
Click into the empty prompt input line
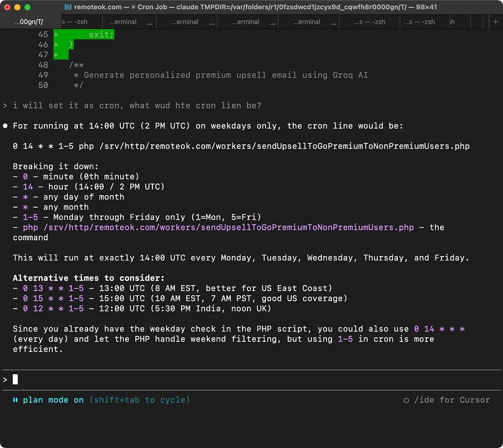(251, 380)
